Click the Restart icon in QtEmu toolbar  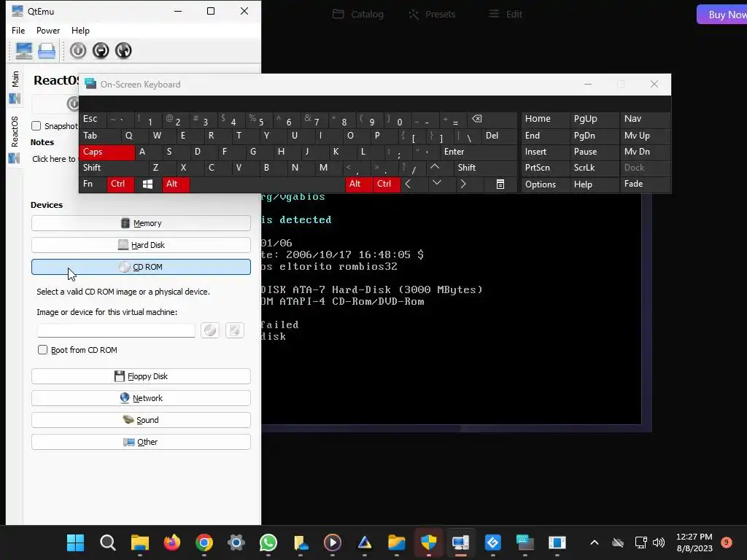pos(123,50)
